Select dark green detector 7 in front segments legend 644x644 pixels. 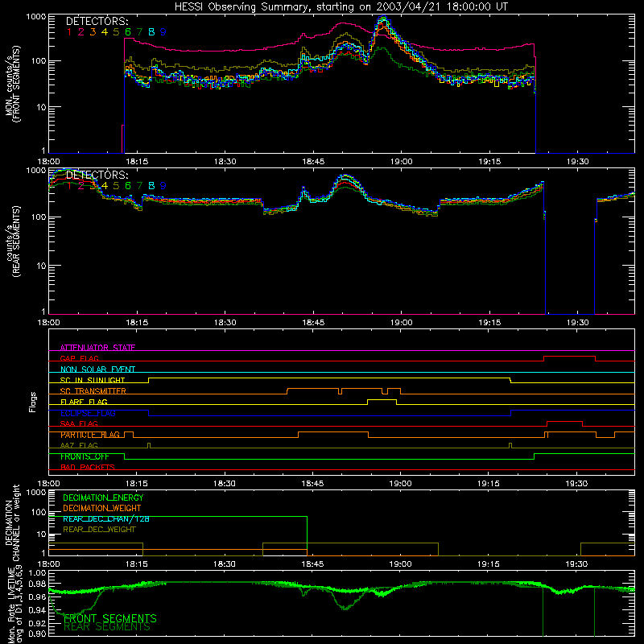click(x=139, y=31)
